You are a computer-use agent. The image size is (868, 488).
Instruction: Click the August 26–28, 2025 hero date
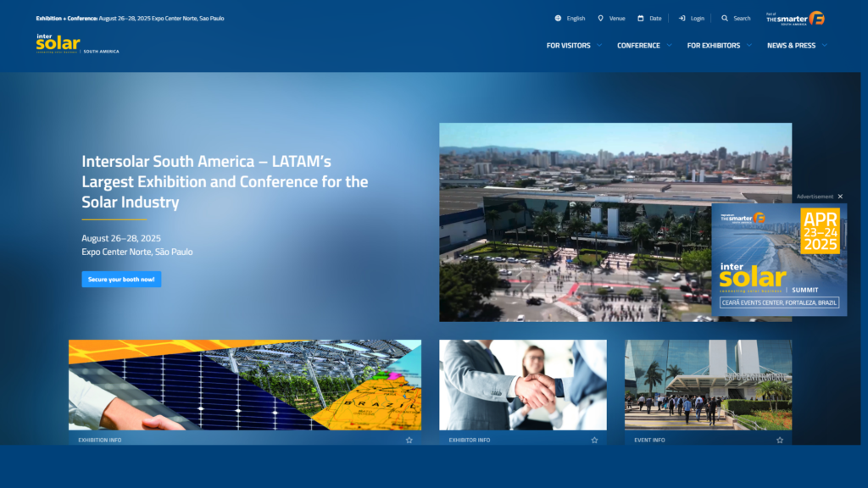pos(121,238)
